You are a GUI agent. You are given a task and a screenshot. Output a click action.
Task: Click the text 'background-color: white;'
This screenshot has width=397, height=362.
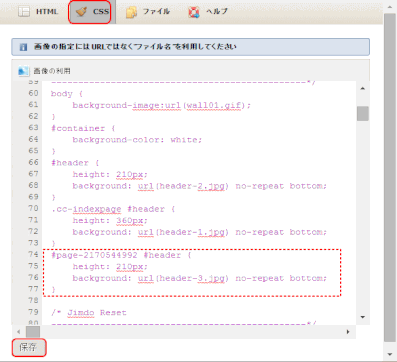137,140
